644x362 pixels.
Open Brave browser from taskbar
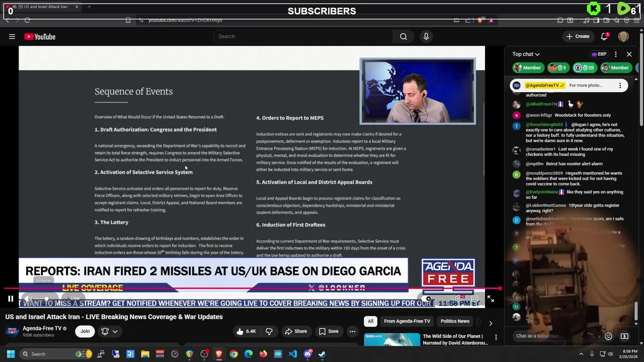pyautogui.click(x=219, y=354)
